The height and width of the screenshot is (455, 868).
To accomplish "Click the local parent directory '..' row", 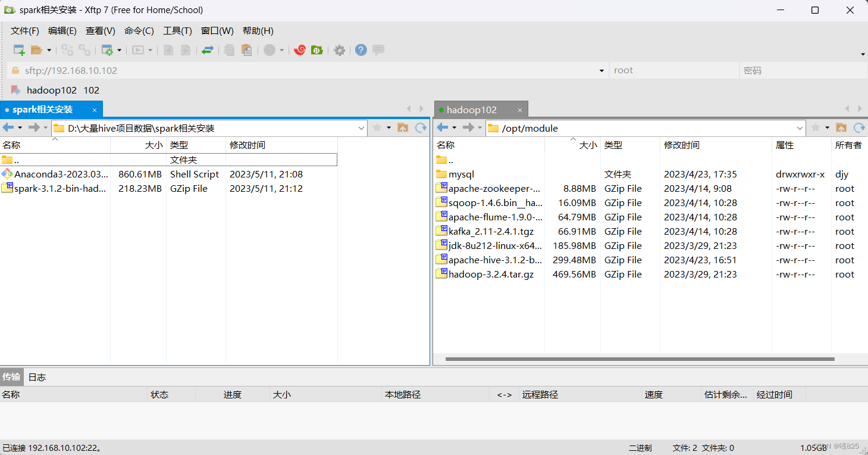I will [168, 160].
